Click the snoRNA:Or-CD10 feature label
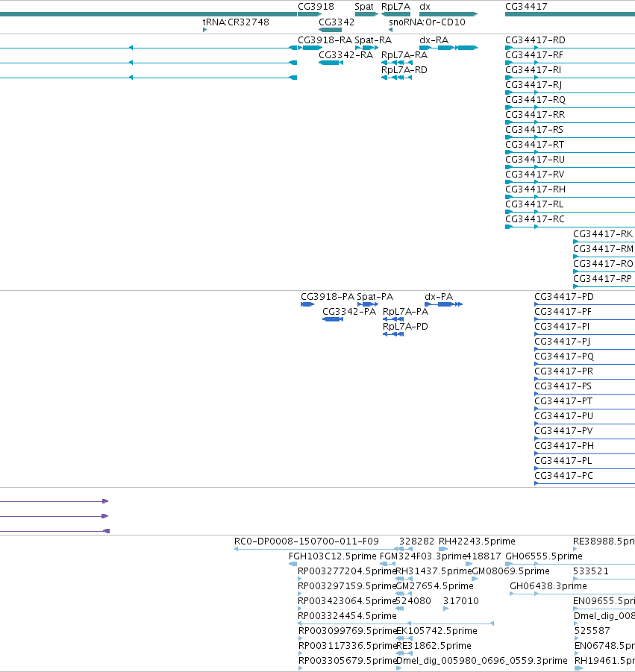 click(427, 22)
